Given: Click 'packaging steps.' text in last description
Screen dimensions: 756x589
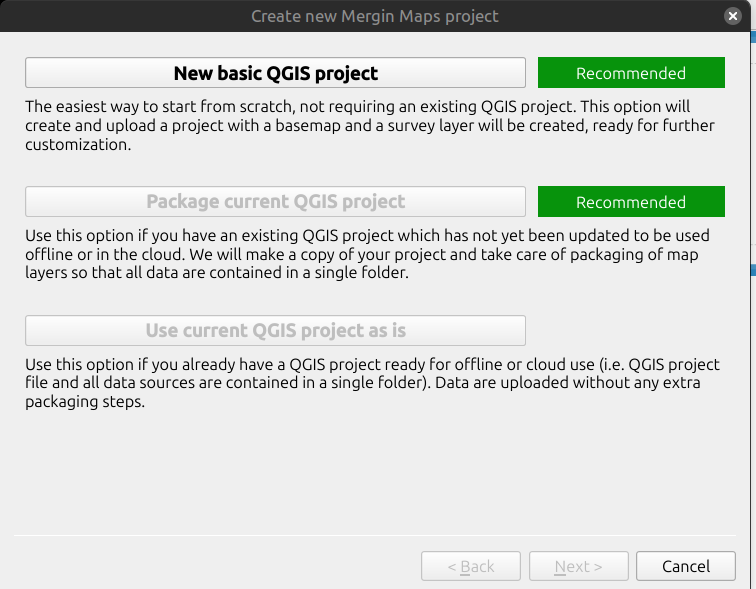Looking at the screenshot, I should tap(85, 402).
